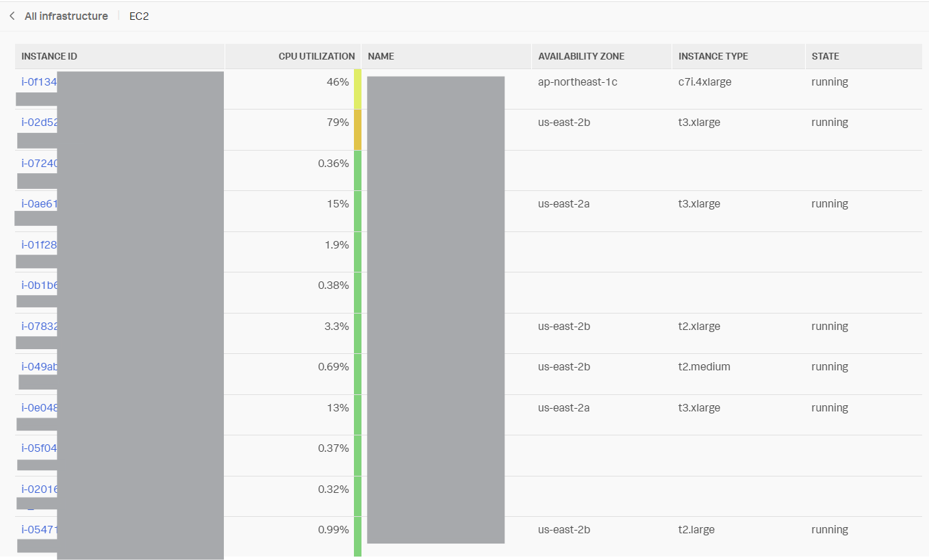Select the t2.medium instance type cell
This screenshot has width=929, height=560.
tap(704, 367)
